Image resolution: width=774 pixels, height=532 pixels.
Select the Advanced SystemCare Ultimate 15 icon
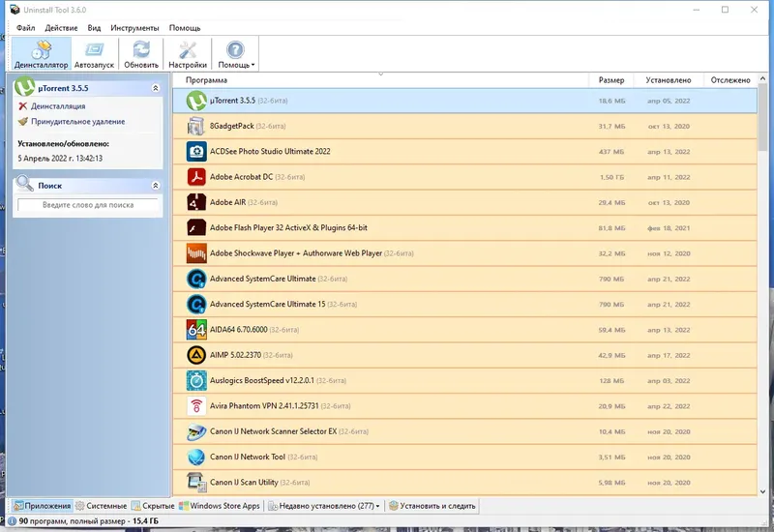point(196,304)
